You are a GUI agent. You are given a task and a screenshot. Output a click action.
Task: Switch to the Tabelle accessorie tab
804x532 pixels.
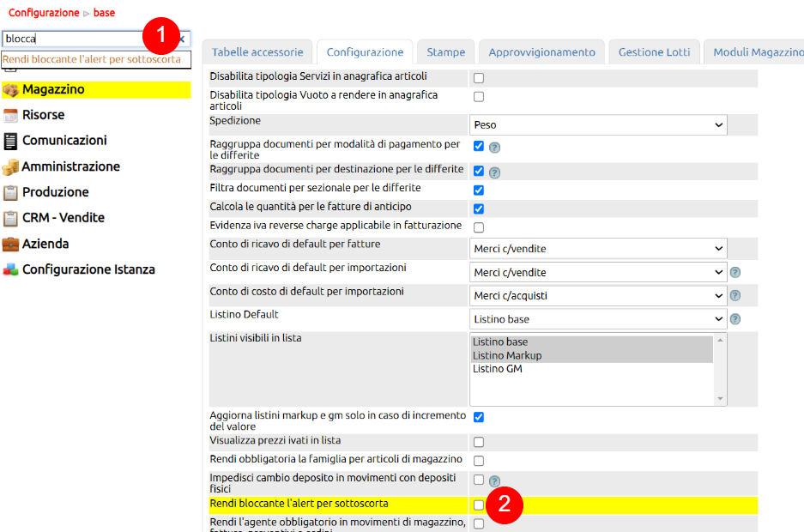(x=257, y=52)
